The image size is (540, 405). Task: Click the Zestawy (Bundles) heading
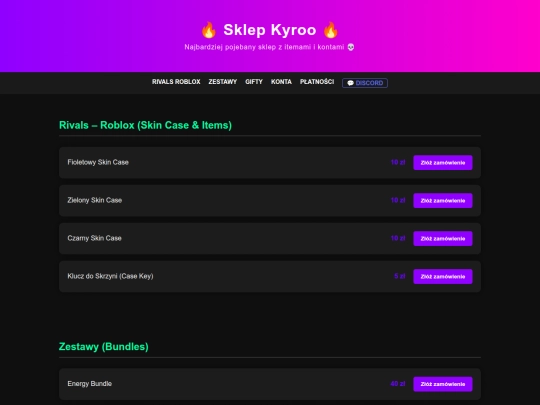pos(104,346)
